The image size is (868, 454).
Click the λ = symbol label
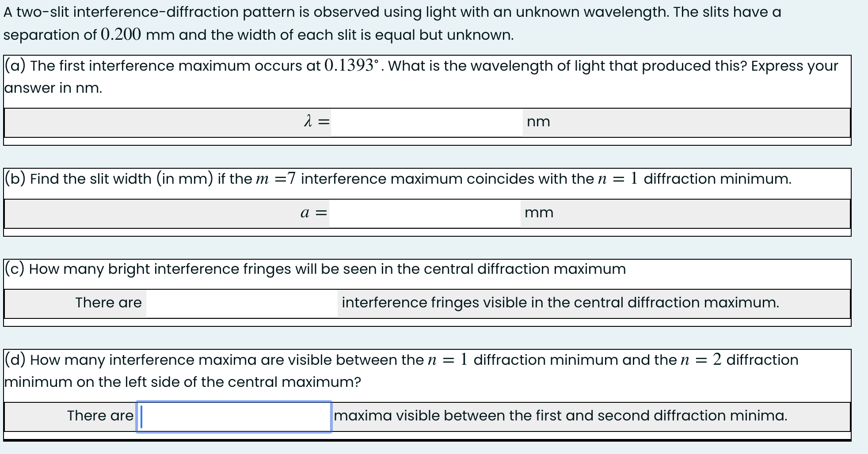pos(316,121)
